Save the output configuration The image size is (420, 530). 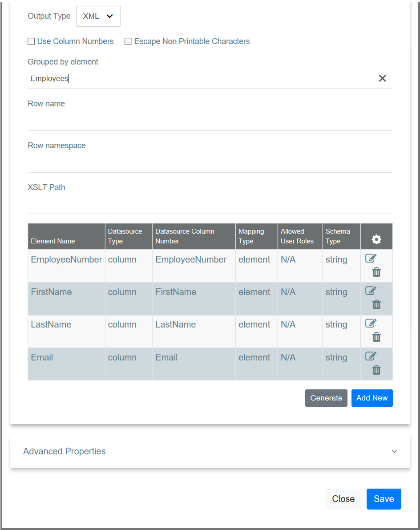[384, 499]
